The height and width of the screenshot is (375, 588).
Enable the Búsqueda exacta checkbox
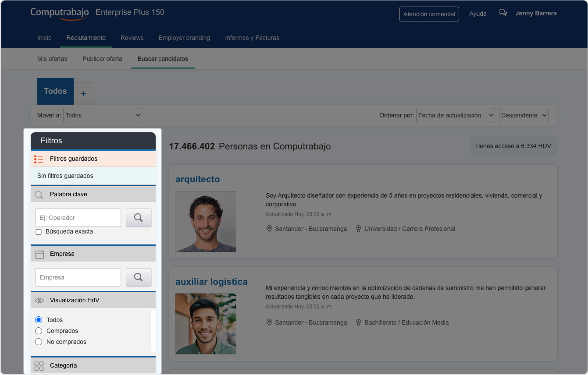pyautogui.click(x=39, y=232)
